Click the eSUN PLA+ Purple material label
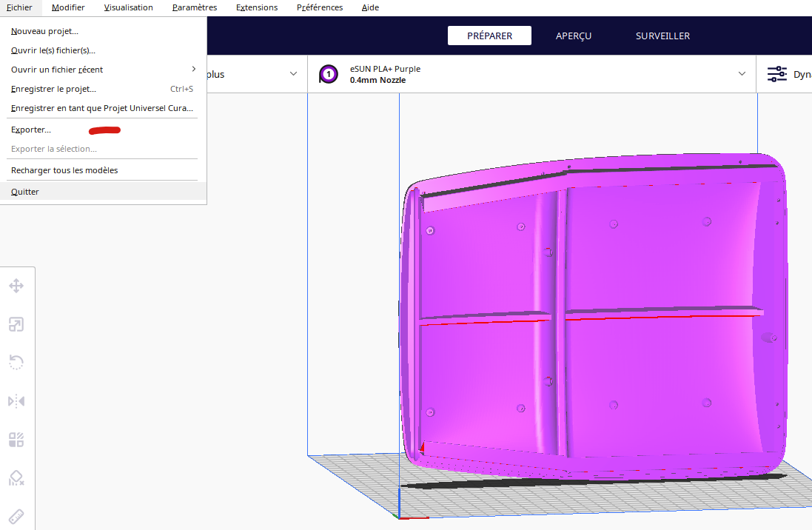The height and width of the screenshot is (530, 812). pos(385,69)
